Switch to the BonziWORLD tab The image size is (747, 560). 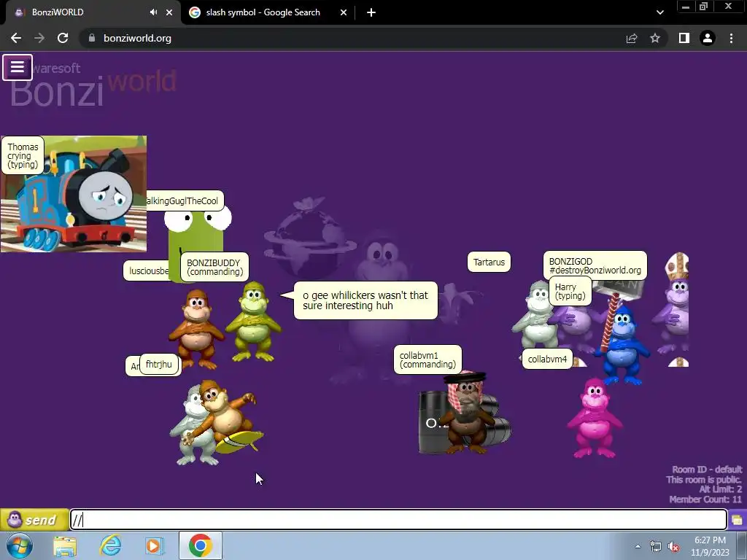90,12
